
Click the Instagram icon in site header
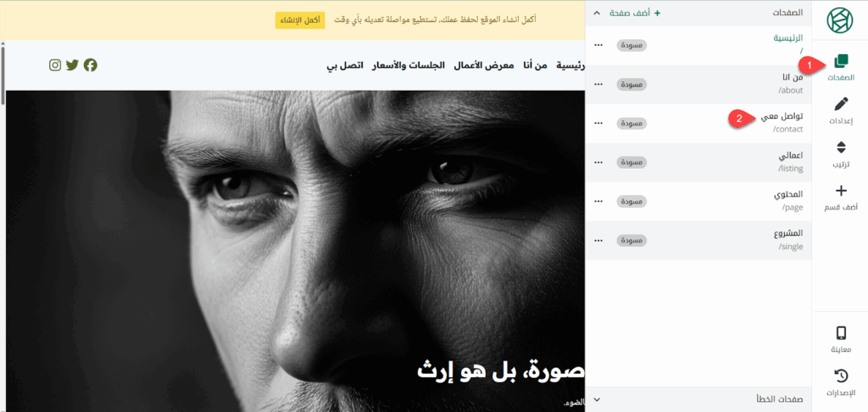tap(55, 65)
